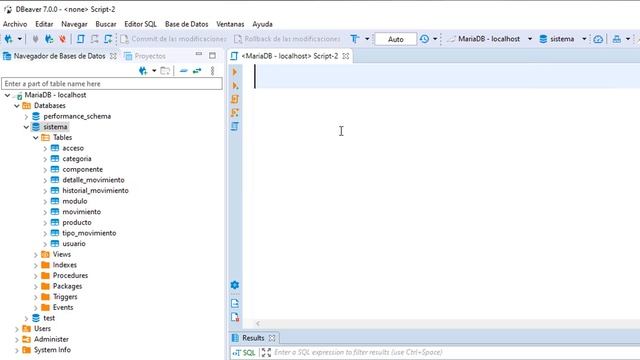Select the categoria table
This screenshot has width=640, height=360.
point(77,159)
